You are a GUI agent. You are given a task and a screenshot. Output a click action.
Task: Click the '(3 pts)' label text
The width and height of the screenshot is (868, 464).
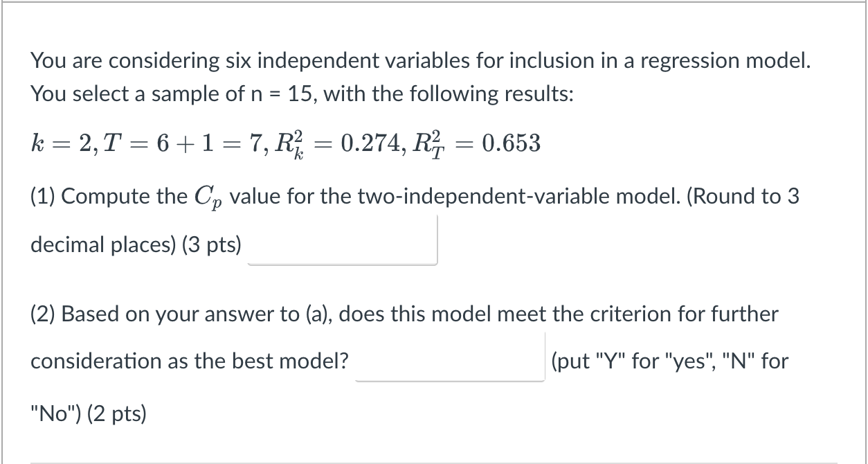(211, 244)
